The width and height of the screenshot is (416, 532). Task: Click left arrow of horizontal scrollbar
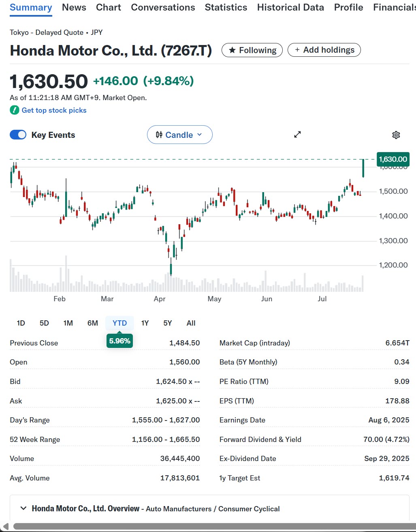coord(6,526)
